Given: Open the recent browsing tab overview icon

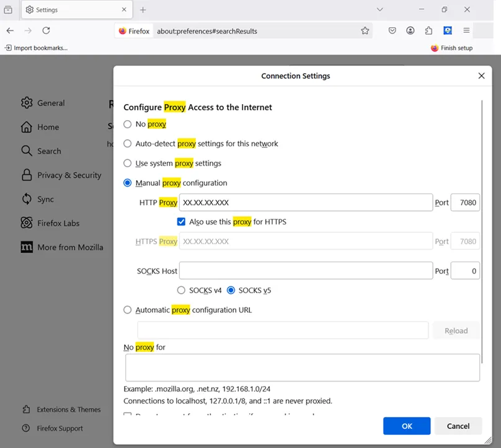Looking at the screenshot, I should (8, 10).
